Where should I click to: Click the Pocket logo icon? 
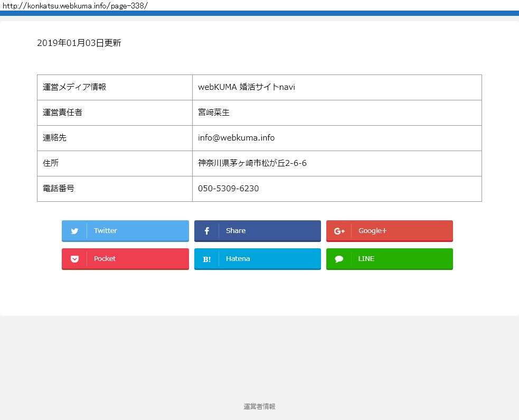click(x=74, y=259)
